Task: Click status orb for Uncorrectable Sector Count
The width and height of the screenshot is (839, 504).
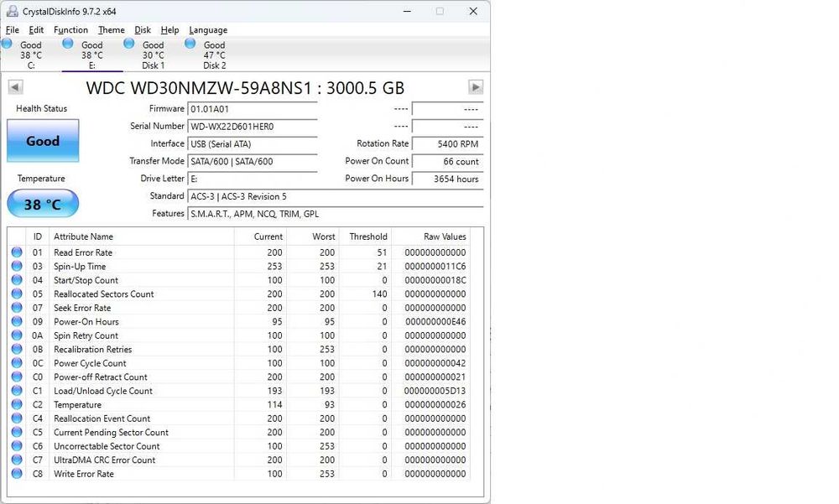Action: (17, 446)
